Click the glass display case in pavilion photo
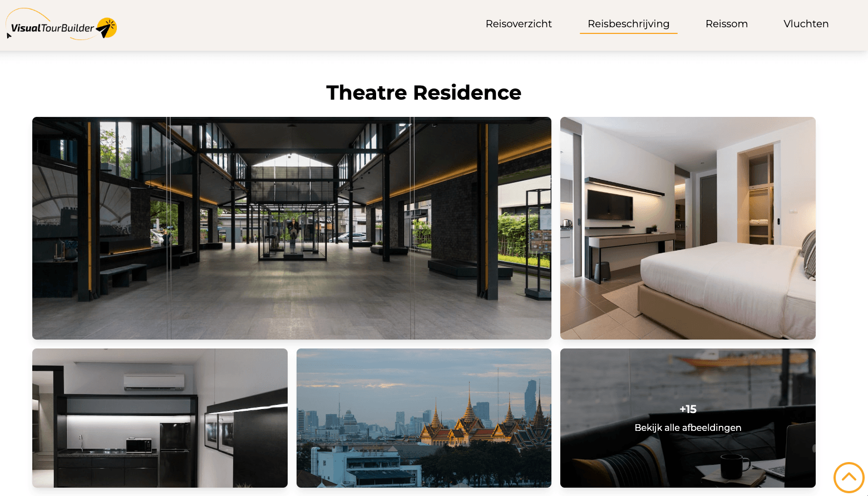The image size is (868, 496). click(292, 233)
